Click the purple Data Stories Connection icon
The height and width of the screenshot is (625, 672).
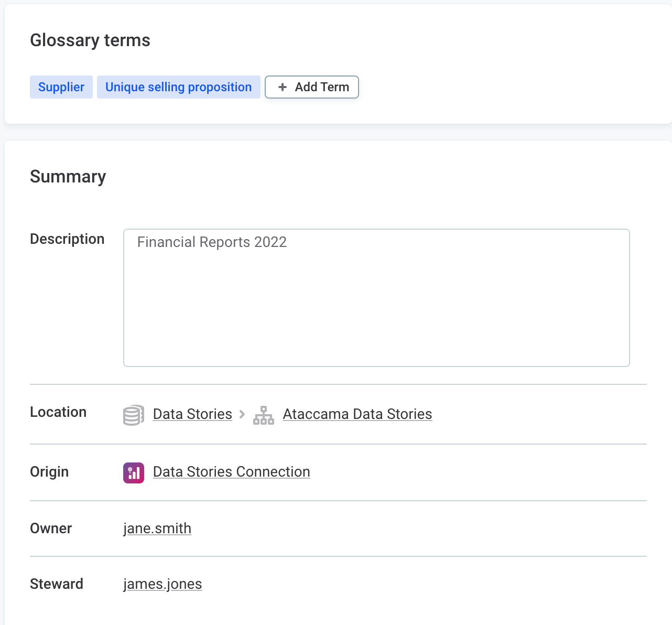134,472
